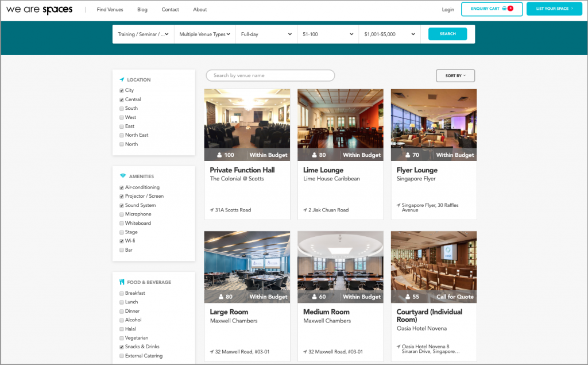Click capacity person icon on Courtyard room
The height and width of the screenshot is (365, 588).
pyautogui.click(x=408, y=297)
